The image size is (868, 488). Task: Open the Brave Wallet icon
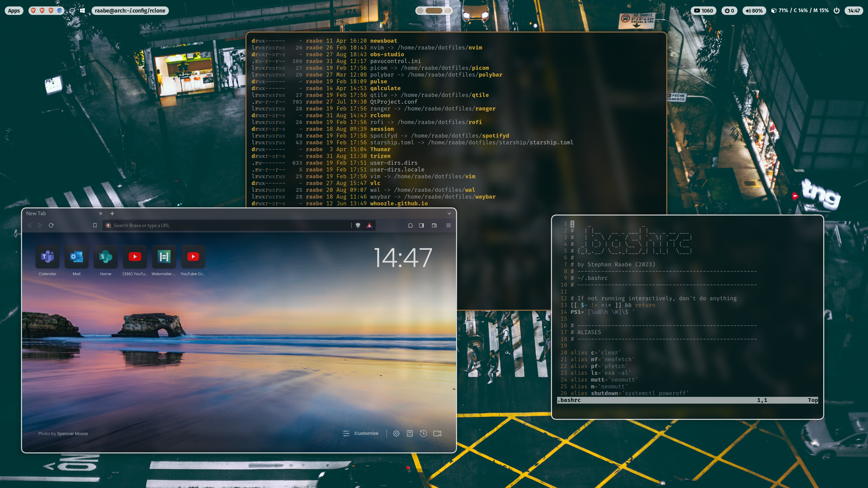[434, 225]
